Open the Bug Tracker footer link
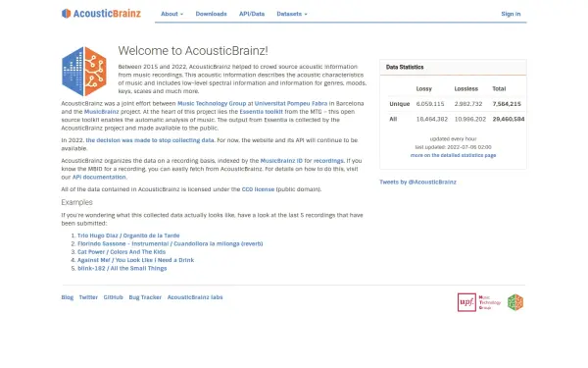The width and height of the screenshot is (588, 368). (x=145, y=297)
